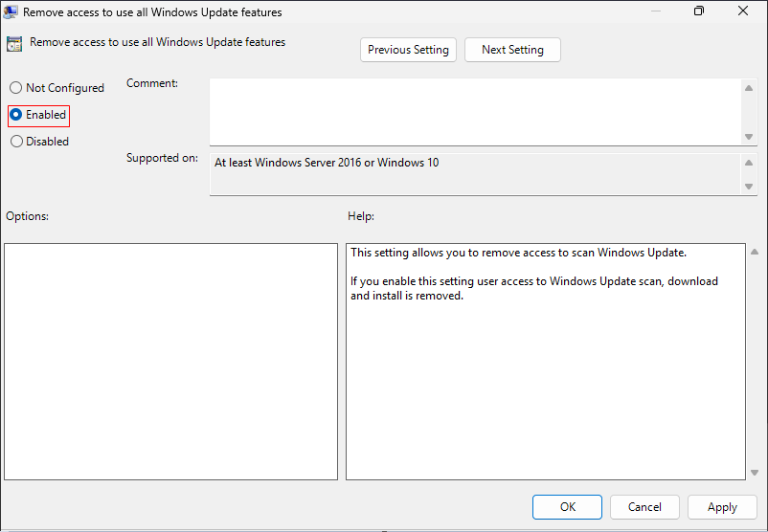
Task: Click the Supported on text field
Action: tap(475, 174)
